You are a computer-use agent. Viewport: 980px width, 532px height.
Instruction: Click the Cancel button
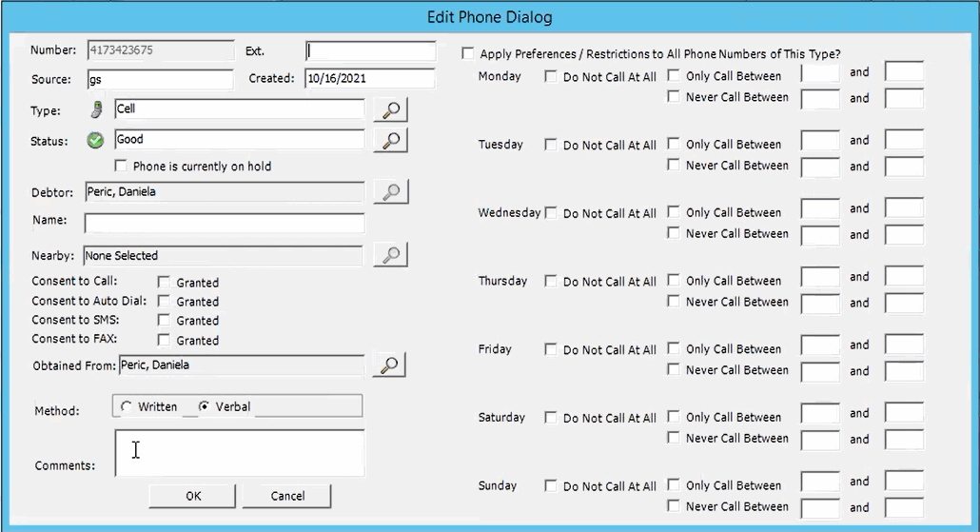tap(286, 496)
